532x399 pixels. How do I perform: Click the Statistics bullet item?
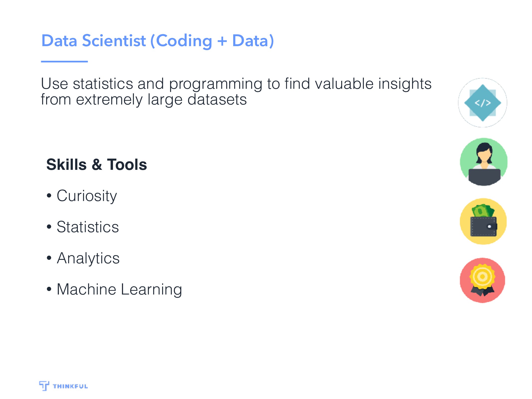pos(83,227)
